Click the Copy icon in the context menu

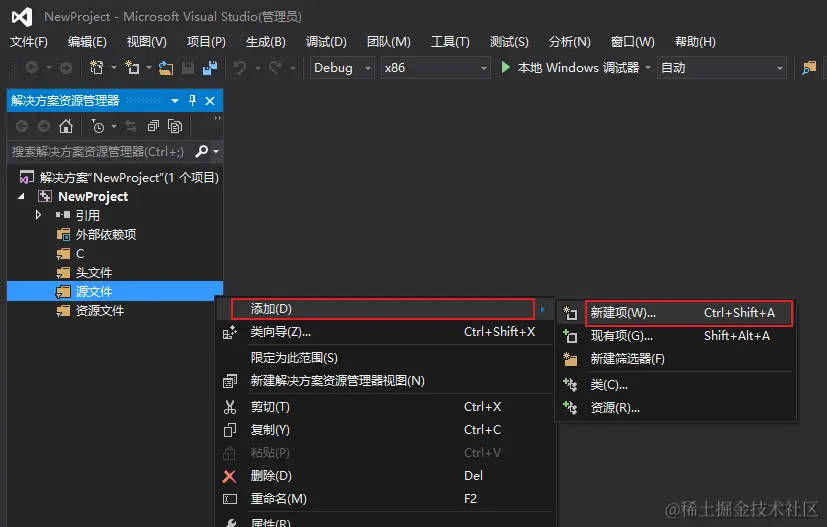pos(229,430)
